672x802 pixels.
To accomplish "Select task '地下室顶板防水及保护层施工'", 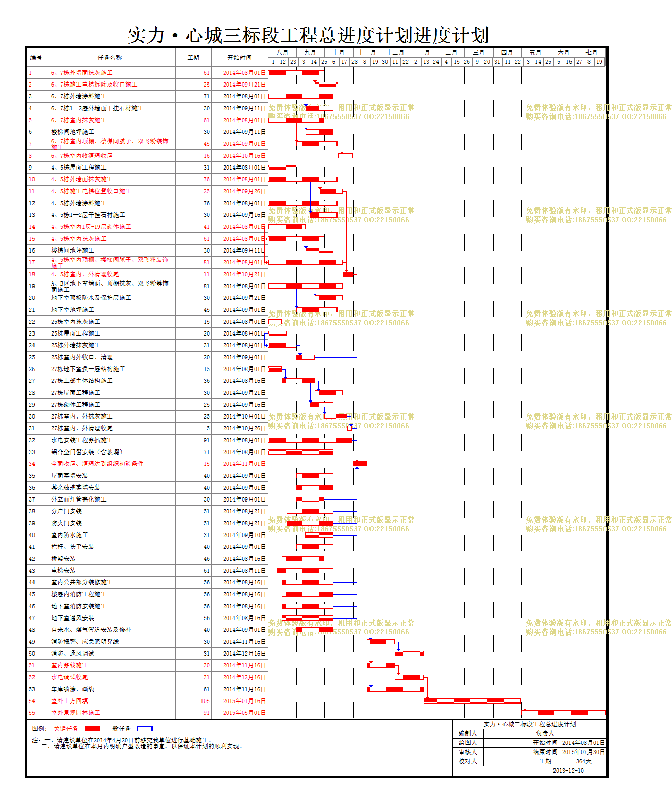I will click(x=91, y=298).
